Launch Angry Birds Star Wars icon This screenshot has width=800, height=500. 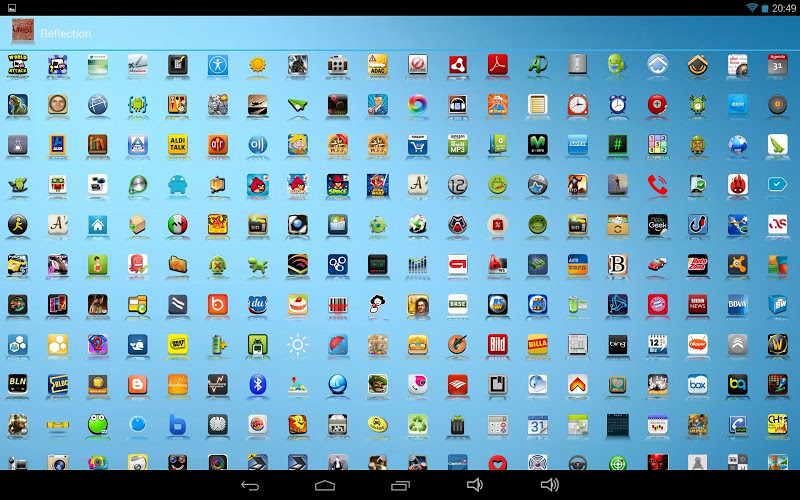[x=378, y=185]
